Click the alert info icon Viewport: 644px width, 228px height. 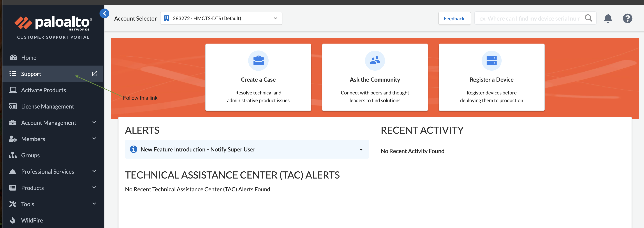134,149
